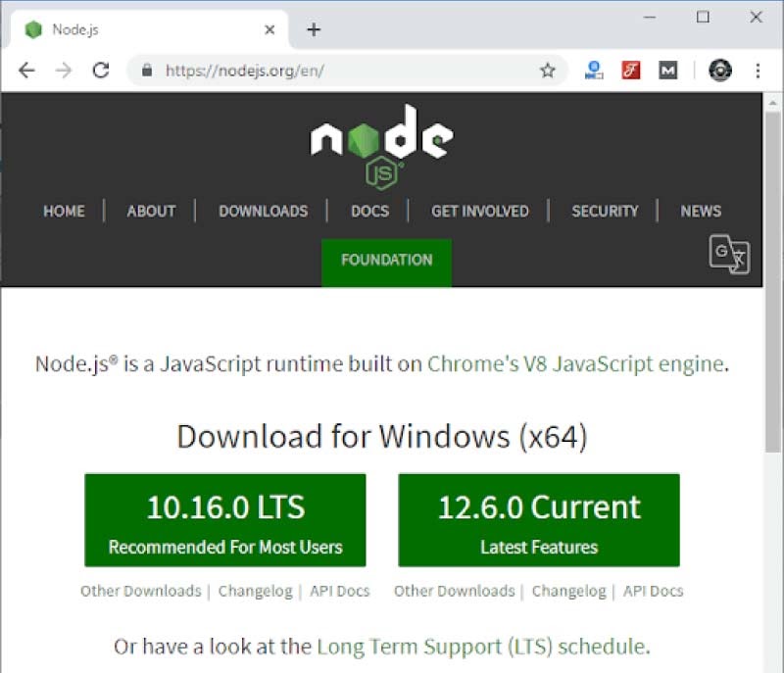784x673 pixels.
Task: Open Changelog under 12.6.0 Current
Action: tap(569, 591)
